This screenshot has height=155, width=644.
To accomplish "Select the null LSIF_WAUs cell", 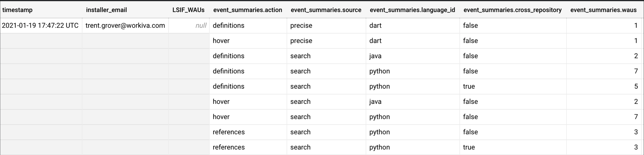I will point(201,25).
